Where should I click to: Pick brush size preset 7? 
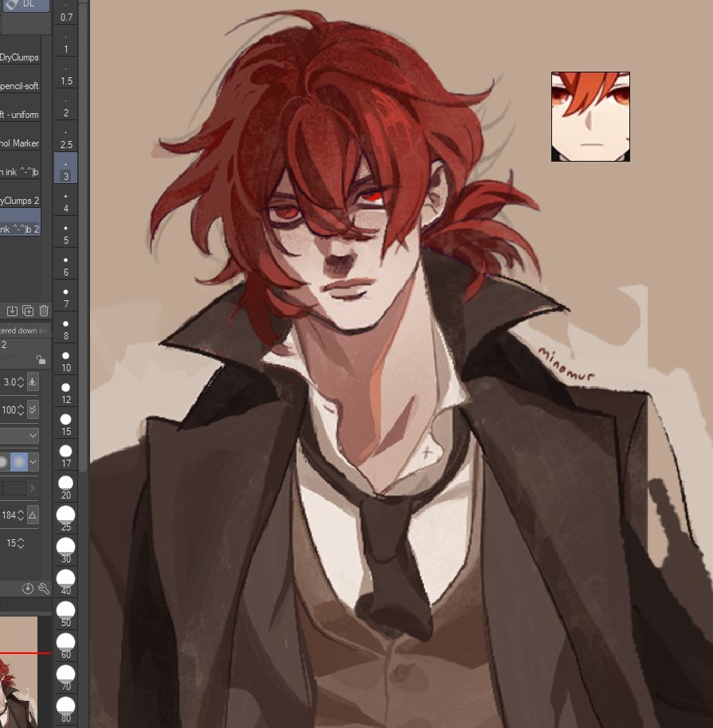[x=66, y=296]
